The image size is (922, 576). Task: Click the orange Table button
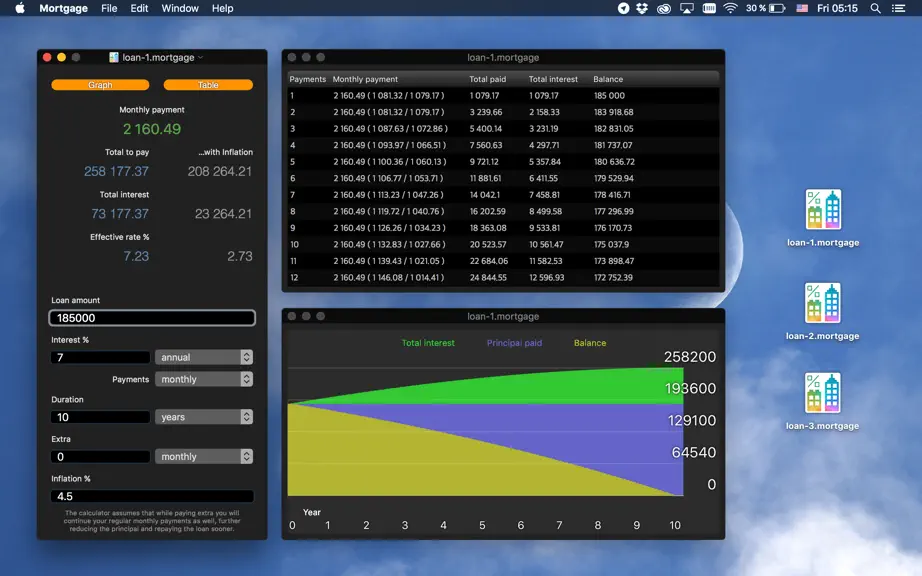(x=208, y=85)
